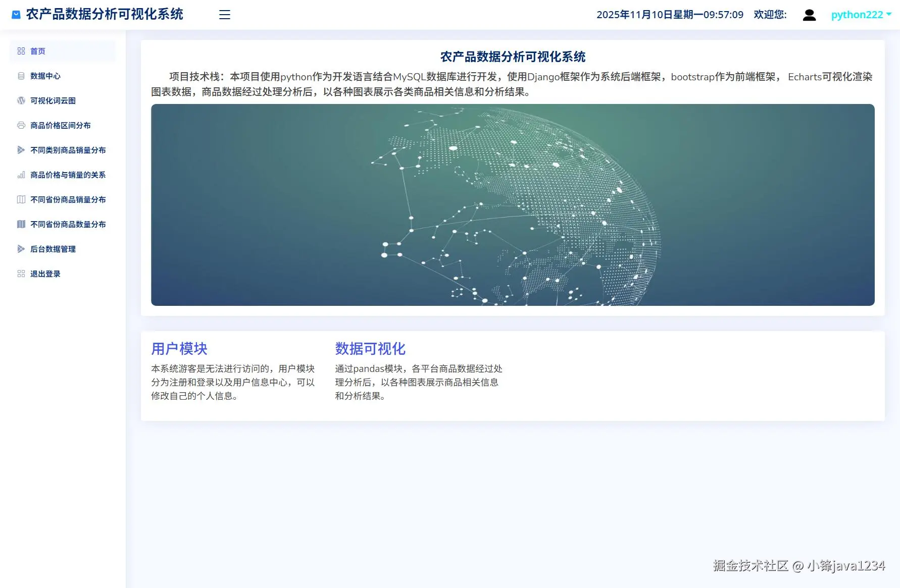
Task: Click the date and time display
Action: click(x=670, y=15)
